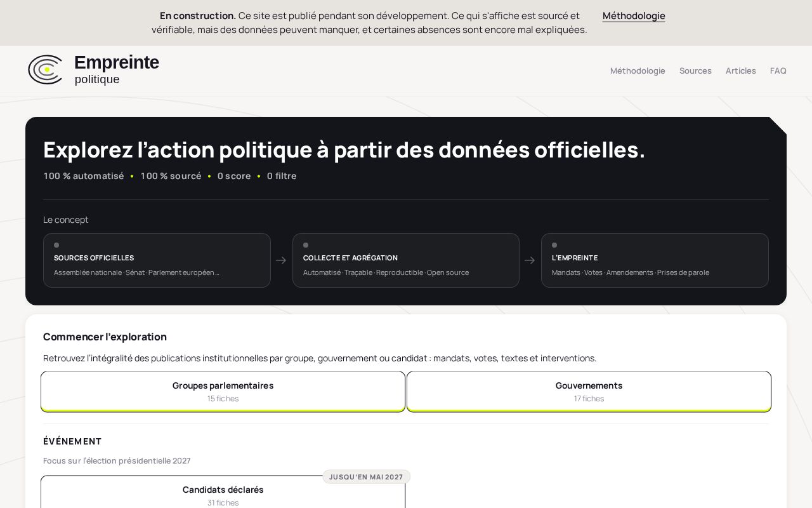Click the Empreinte politique fingerprint logo icon
The height and width of the screenshot is (508, 812).
(x=45, y=70)
